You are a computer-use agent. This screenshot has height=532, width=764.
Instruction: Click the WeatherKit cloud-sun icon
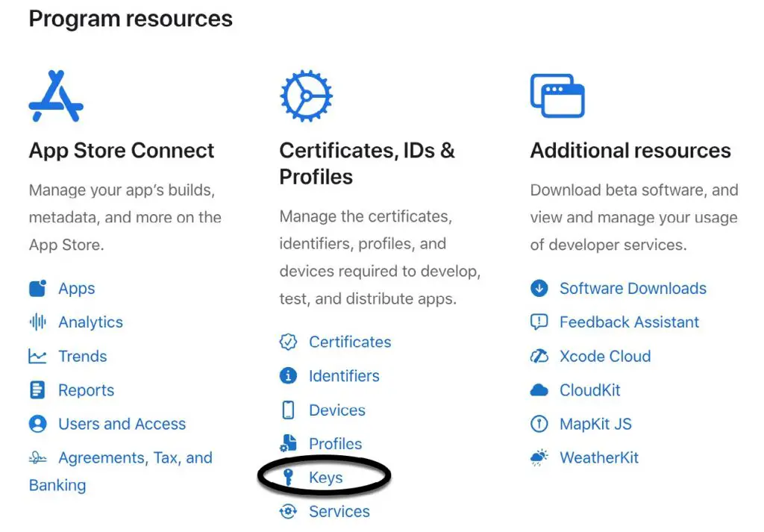click(539, 458)
